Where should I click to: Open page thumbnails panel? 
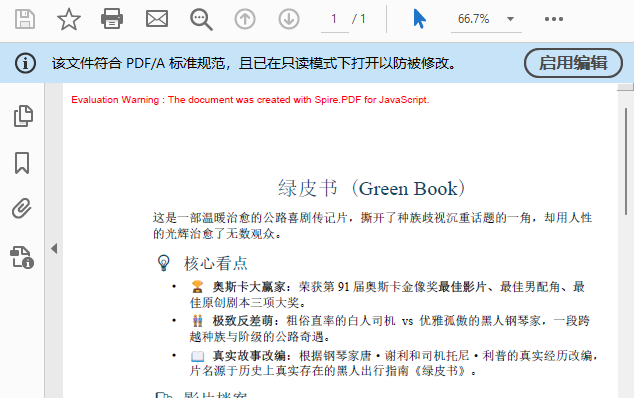pyautogui.click(x=23, y=116)
